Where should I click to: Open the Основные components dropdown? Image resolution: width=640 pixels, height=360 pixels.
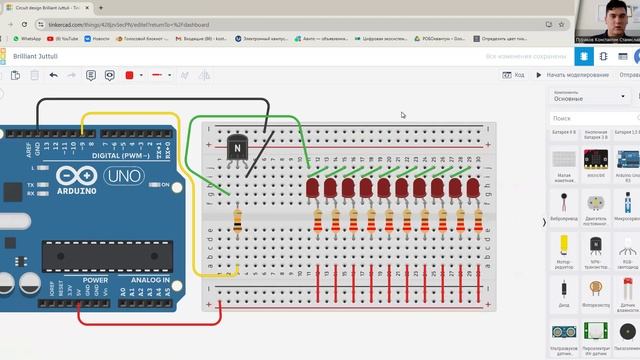(589, 96)
